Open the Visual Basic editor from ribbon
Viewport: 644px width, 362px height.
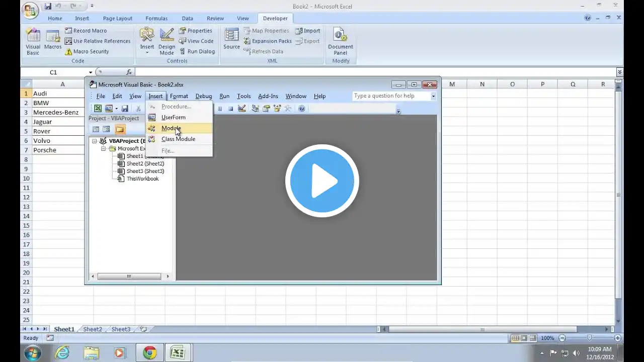(x=33, y=41)
